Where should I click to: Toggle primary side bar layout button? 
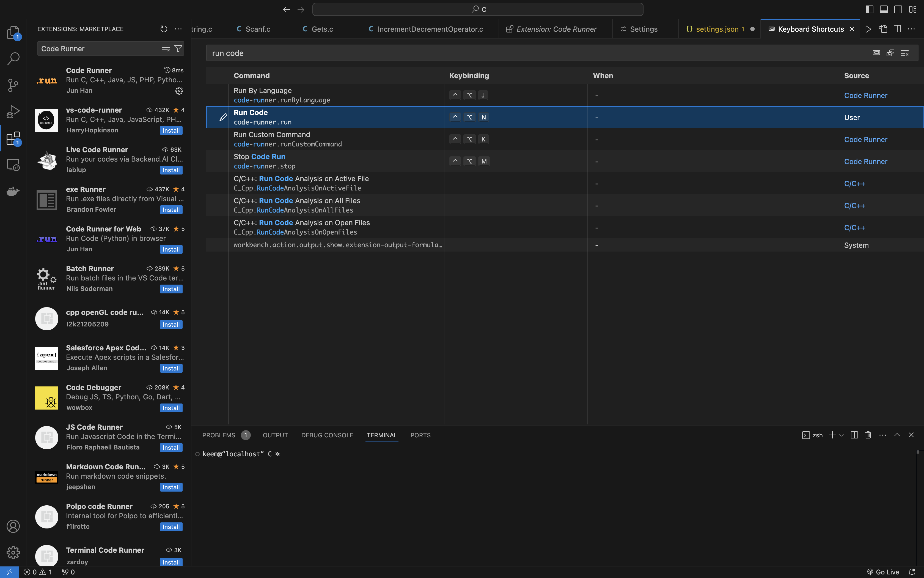pyautogui.click(x=869, y=9)
